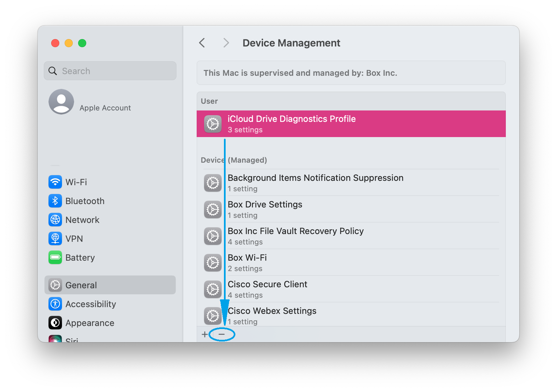Select the General sidebar item

tap(110, 285)
